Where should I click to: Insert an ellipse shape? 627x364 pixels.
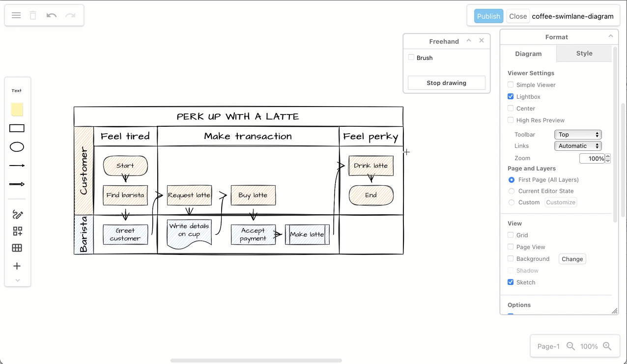pos(17,146)
